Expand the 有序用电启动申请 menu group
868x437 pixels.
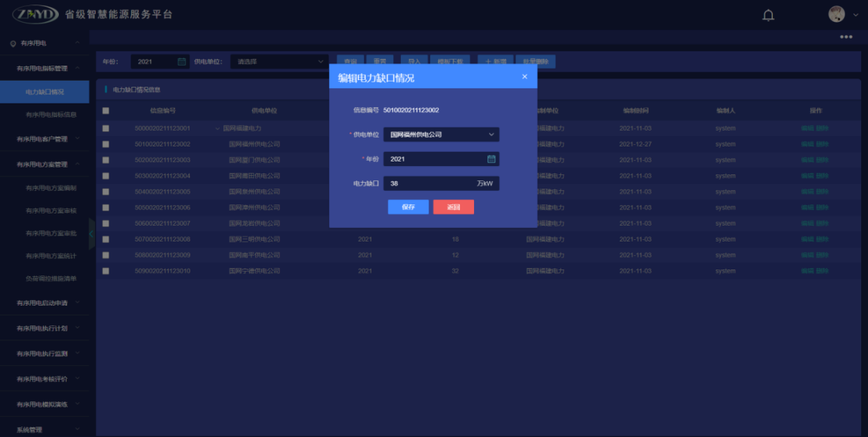[78, 303]
